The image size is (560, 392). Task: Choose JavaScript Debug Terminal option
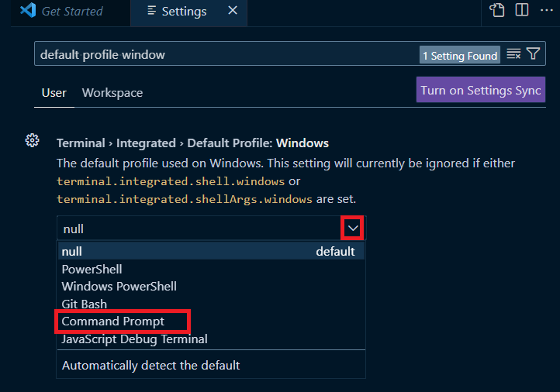(211, 339)
